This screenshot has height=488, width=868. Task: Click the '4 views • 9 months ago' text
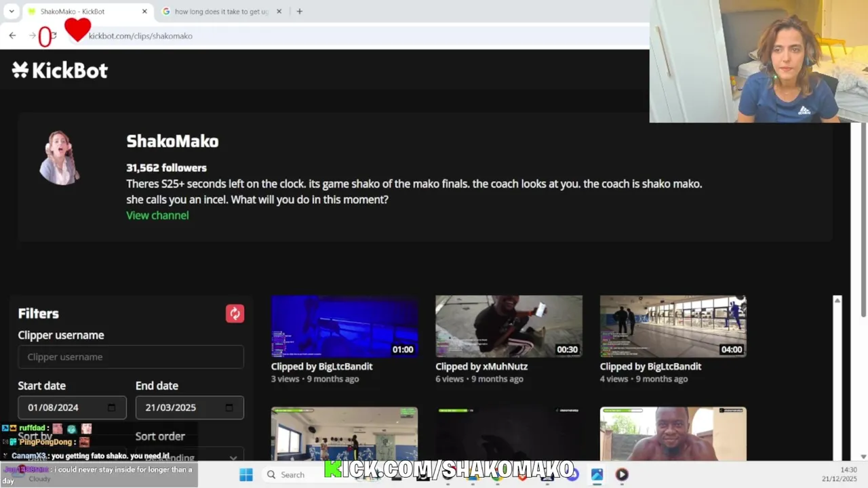pos(644,379)
